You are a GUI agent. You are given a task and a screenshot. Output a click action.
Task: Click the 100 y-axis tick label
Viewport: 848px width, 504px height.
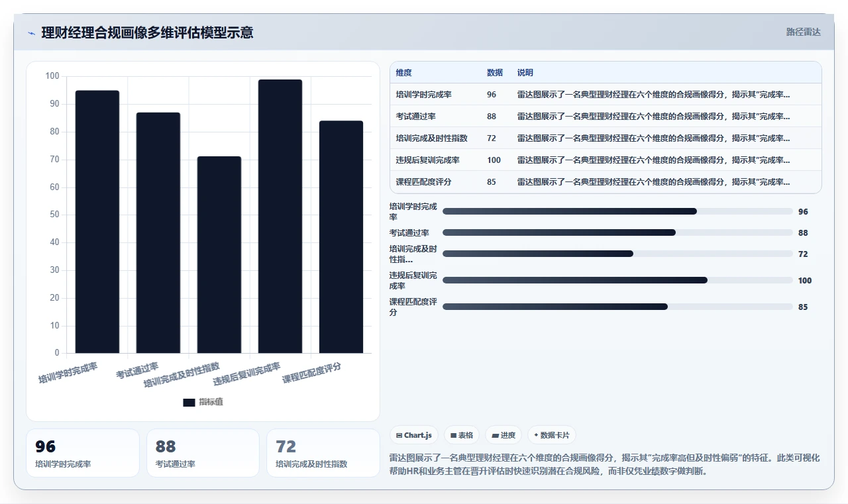[x=52, y=76]
